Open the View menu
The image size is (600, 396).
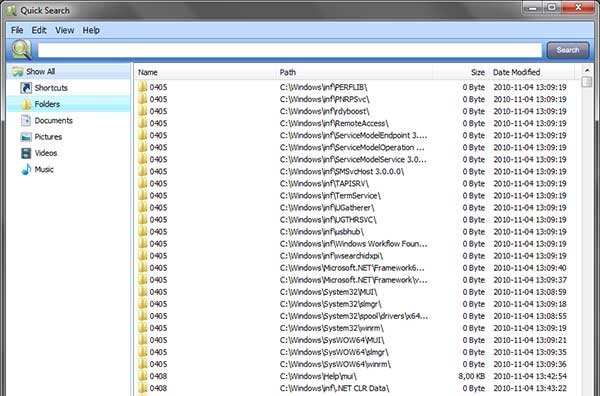tap(65, 30)
